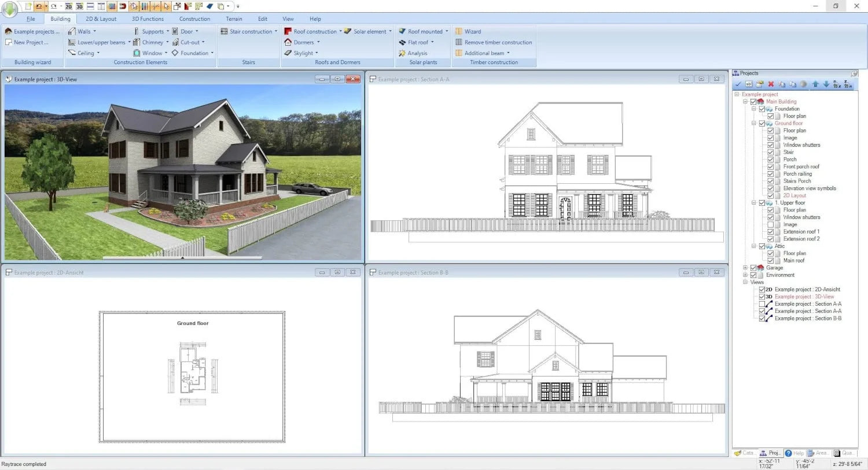Screen dimensions: 868x470
Task: Click the checkmark icon in Projects toolbar
Action: 738,84
